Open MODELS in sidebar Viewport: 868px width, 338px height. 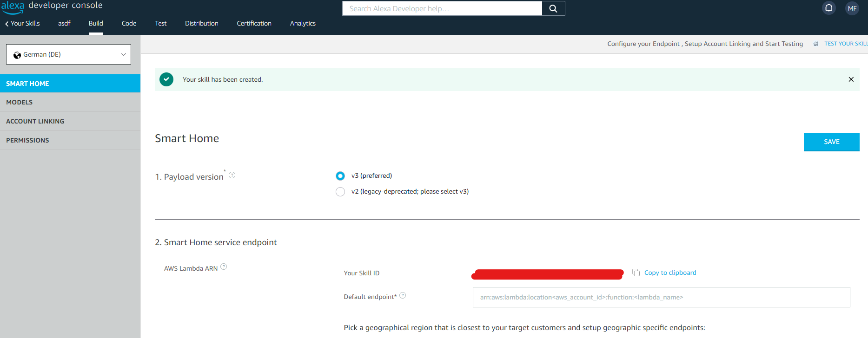click(70, 102)
